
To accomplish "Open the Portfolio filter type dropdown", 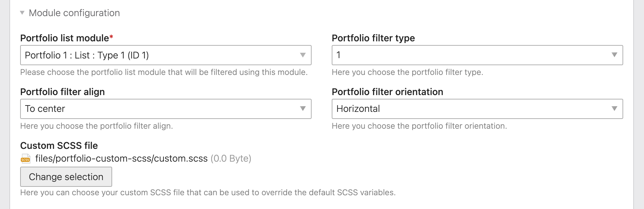I will pos(477,55).
